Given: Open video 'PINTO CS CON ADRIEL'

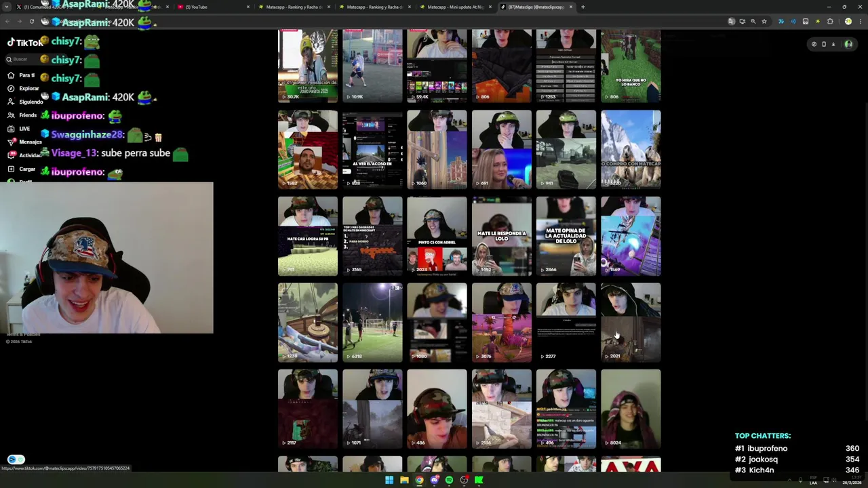Looking at the screenshot, I should (x=437, y=236).
